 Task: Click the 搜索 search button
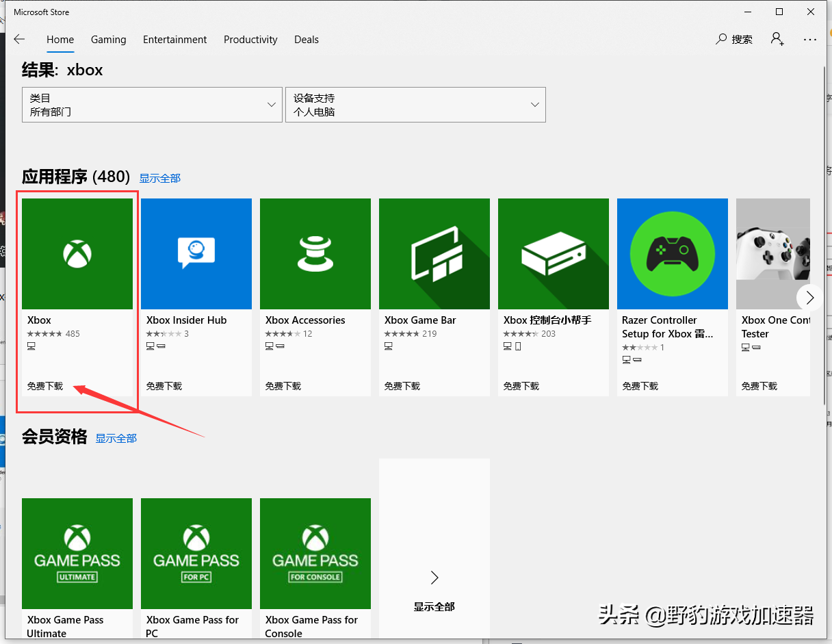tap(734, 40)
